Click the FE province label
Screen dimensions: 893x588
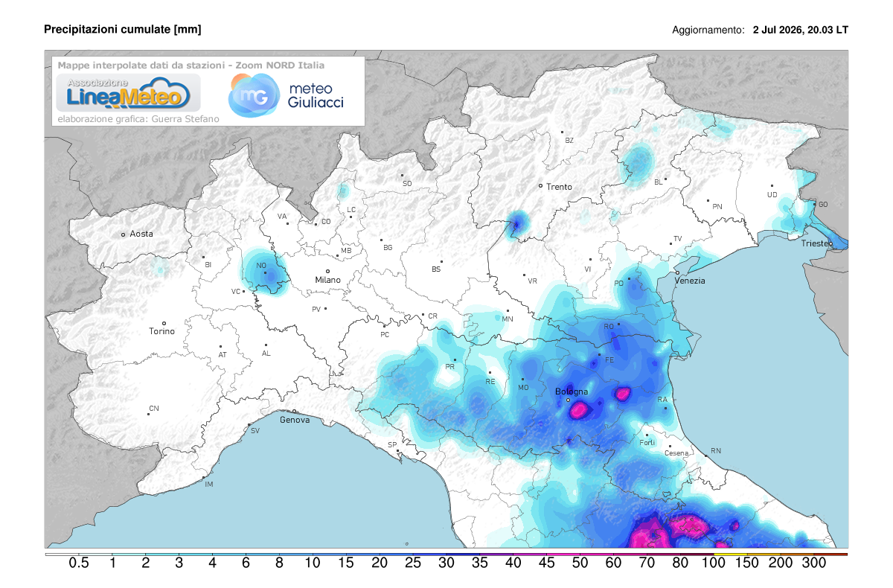[x=608, y=359]
